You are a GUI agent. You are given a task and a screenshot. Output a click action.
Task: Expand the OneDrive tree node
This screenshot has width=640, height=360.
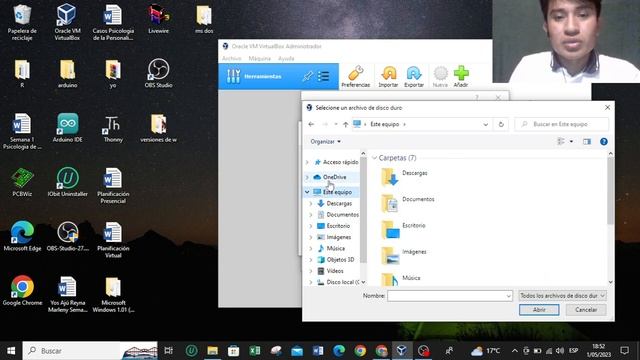[307, 177]
